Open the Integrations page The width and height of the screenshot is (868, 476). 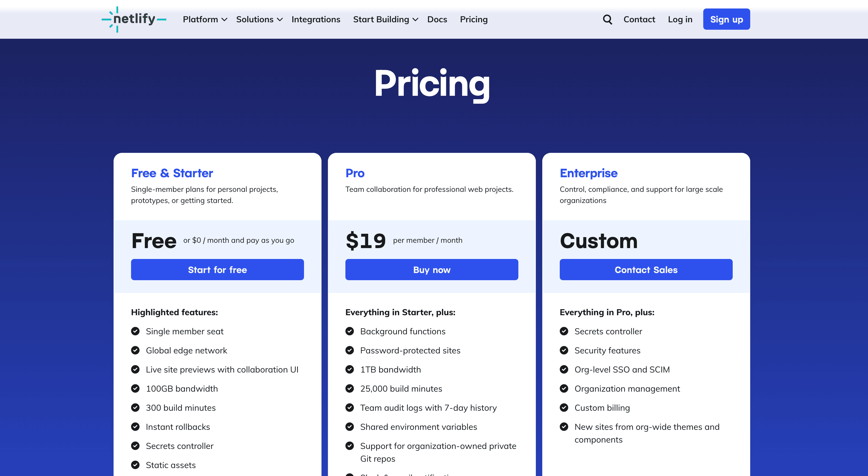click(x=316, y=19)
